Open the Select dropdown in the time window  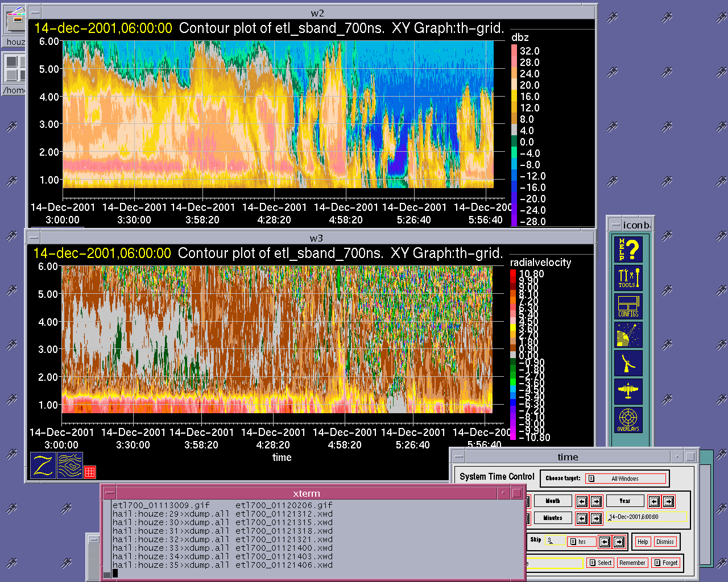[x=600, y=563]
